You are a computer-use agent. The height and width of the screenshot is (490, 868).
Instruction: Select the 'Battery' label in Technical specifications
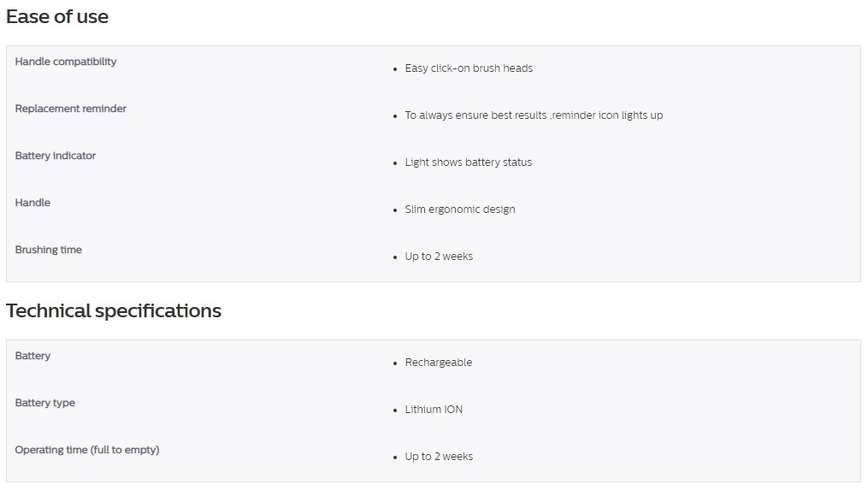[x=32, y=356]
